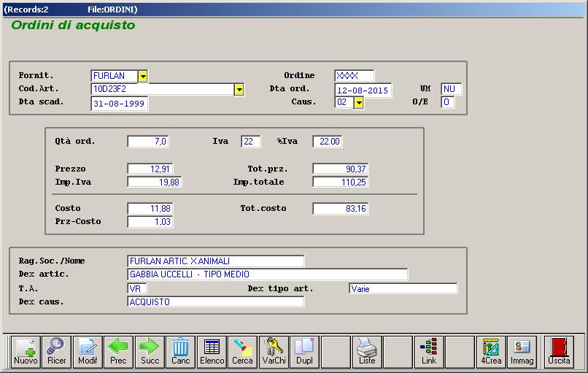Click the Imp.totale label

[x=259, y=182]
